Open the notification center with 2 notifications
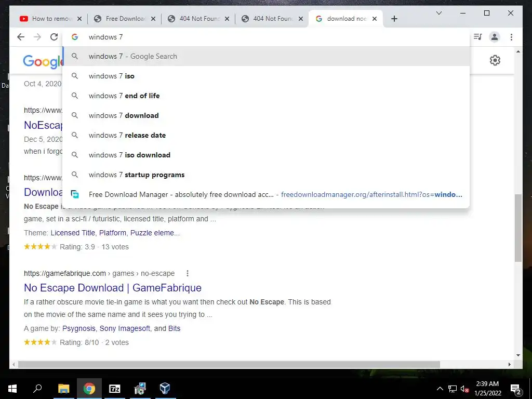Image resolution: width=532 pixels, height=399 pixels. pyautogui.click(x=515, y=389)
